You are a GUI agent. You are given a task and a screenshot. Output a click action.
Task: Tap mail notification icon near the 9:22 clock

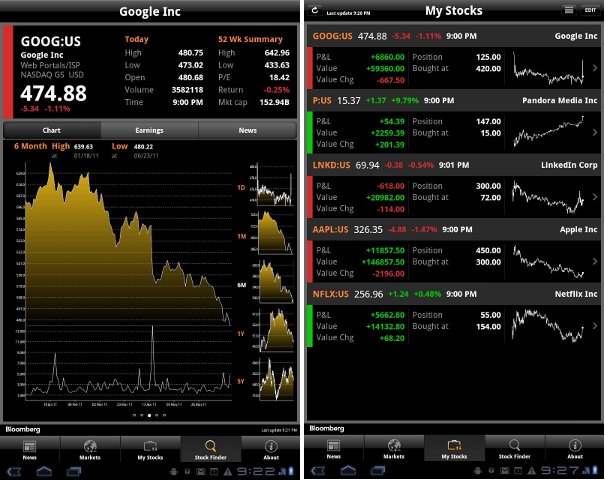[x=201, y=472]
